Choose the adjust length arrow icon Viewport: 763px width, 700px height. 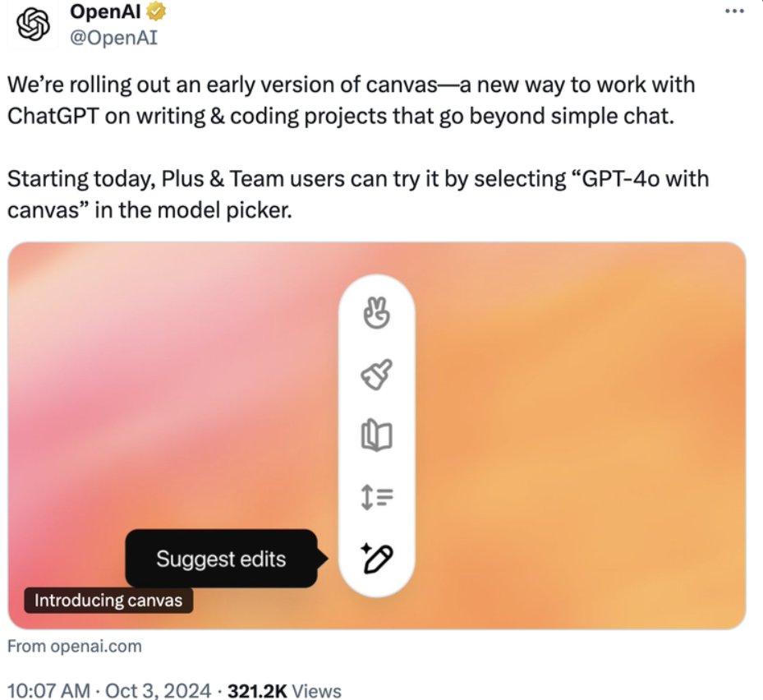(x=377, y=496)
